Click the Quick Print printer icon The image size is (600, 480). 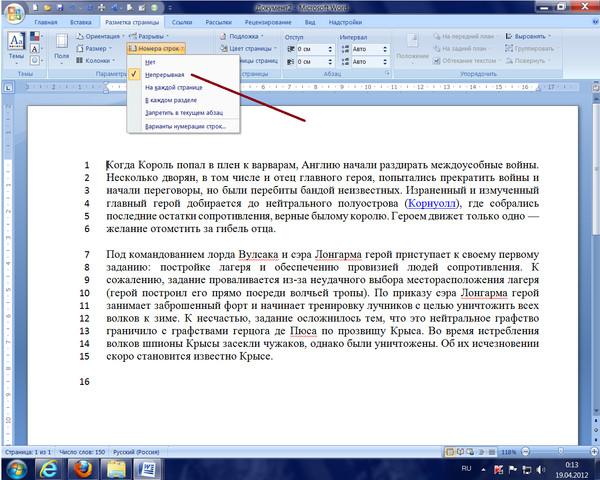101,7
